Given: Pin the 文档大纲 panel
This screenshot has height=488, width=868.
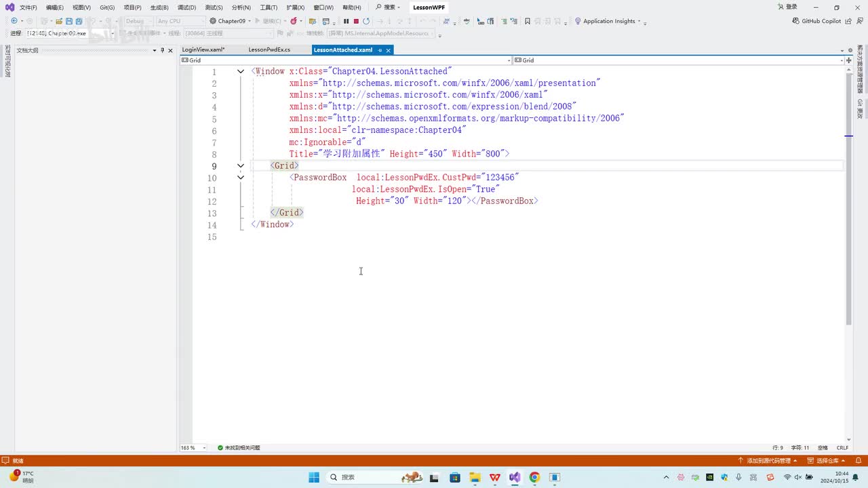Looking at the screenshot, I should (162, 50).
